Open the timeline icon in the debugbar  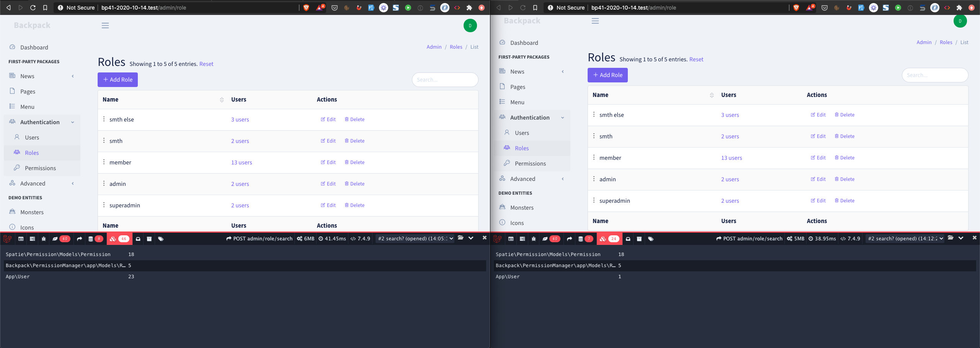[x=32, y=238]
